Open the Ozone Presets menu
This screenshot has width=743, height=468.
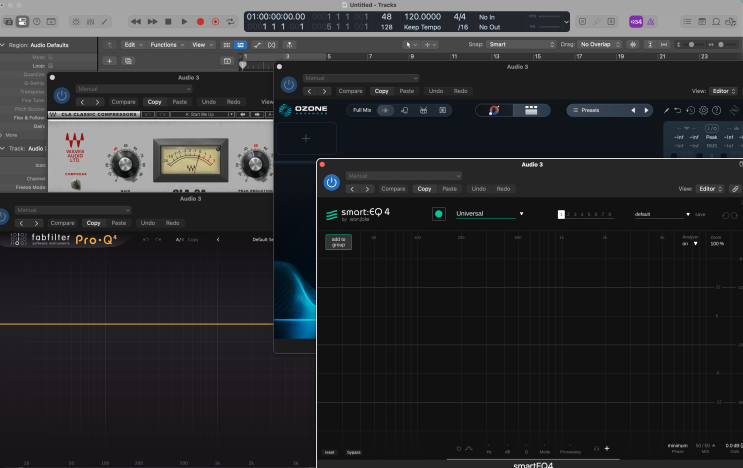click(x=590, y=110)
